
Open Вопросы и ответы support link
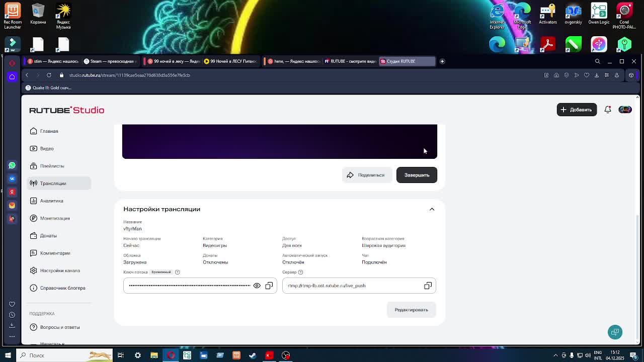[59, 327]
